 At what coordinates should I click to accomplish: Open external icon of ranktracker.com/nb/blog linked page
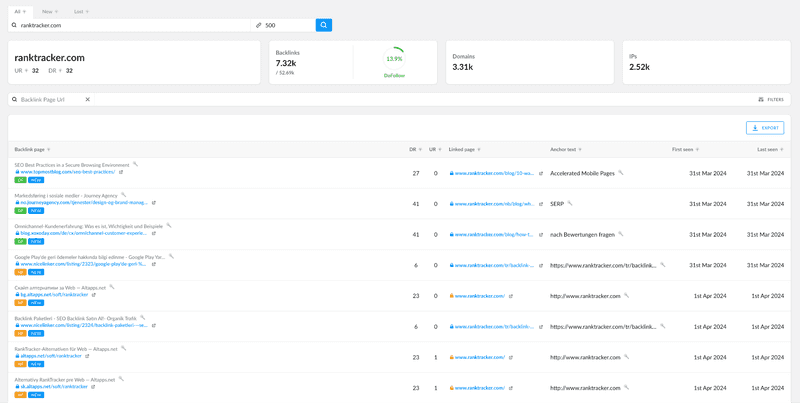(x=541, y=204)
